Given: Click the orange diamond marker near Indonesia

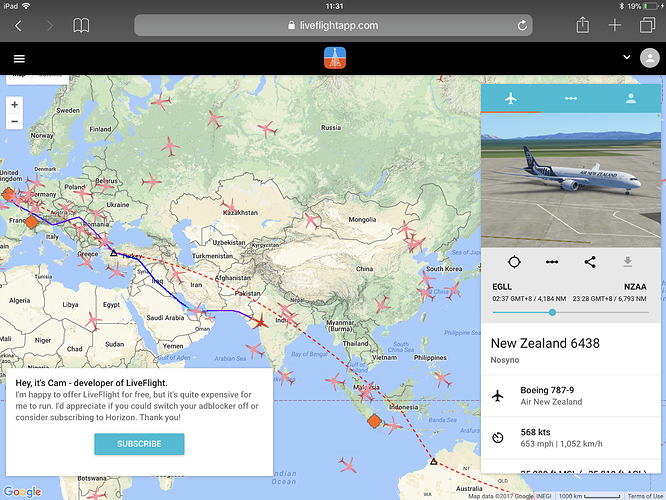Looking at the screenshot, I should tap(374, 421).
